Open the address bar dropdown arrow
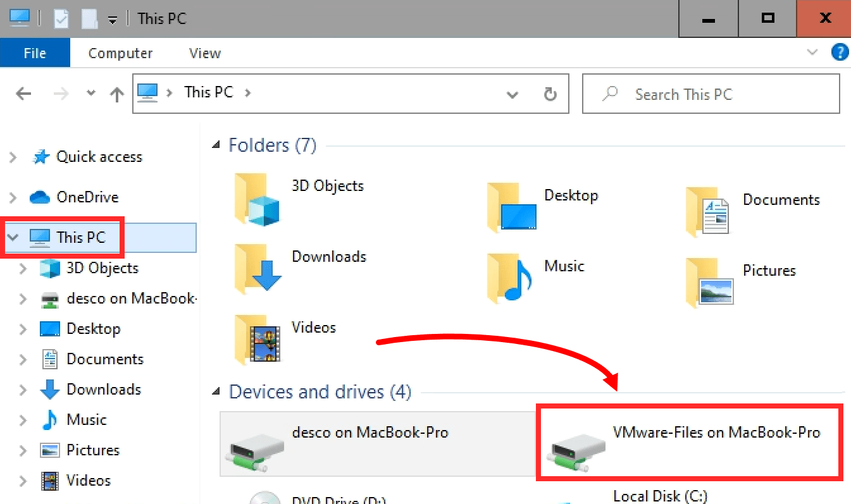The height and width of the screenshot is (504, 851). (512, 94)
